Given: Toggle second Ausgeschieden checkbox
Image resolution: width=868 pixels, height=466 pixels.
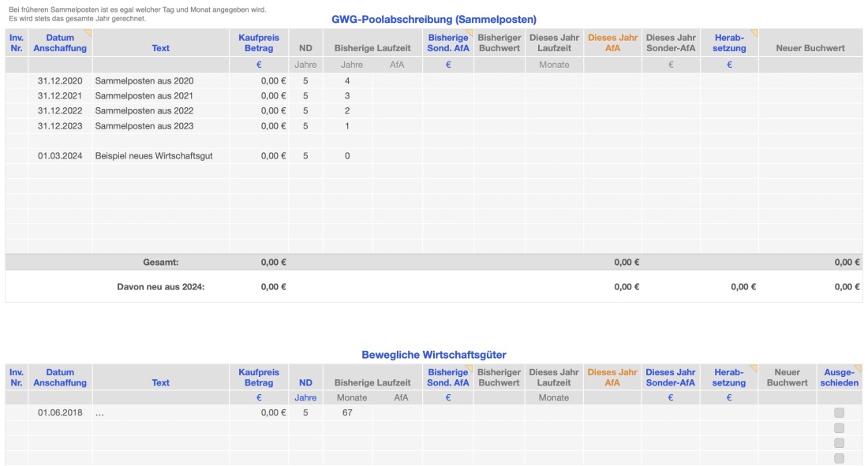Looking at the screenshot, I should [x=839, y=427].
